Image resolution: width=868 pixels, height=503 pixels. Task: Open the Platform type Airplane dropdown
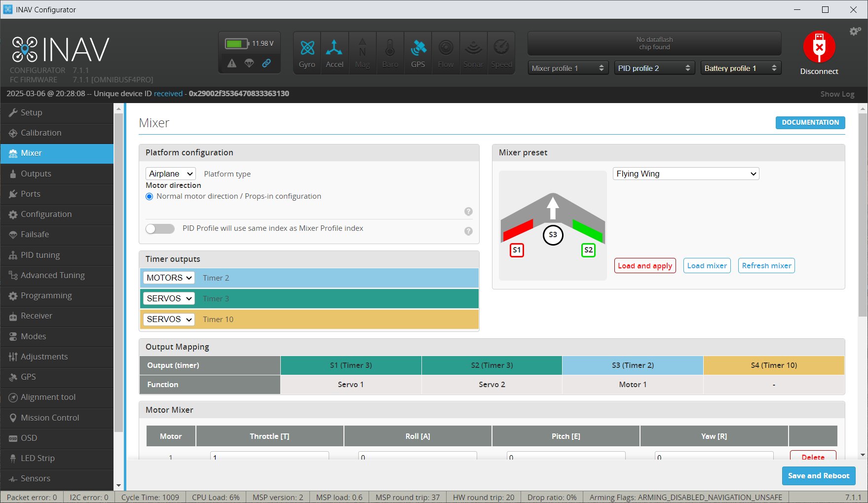coord(171,174)
